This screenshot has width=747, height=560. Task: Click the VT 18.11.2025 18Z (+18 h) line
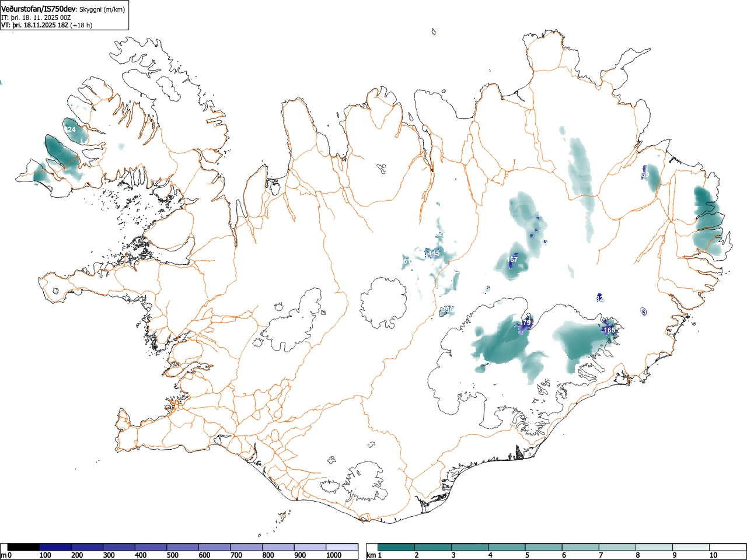coord(47,24)
